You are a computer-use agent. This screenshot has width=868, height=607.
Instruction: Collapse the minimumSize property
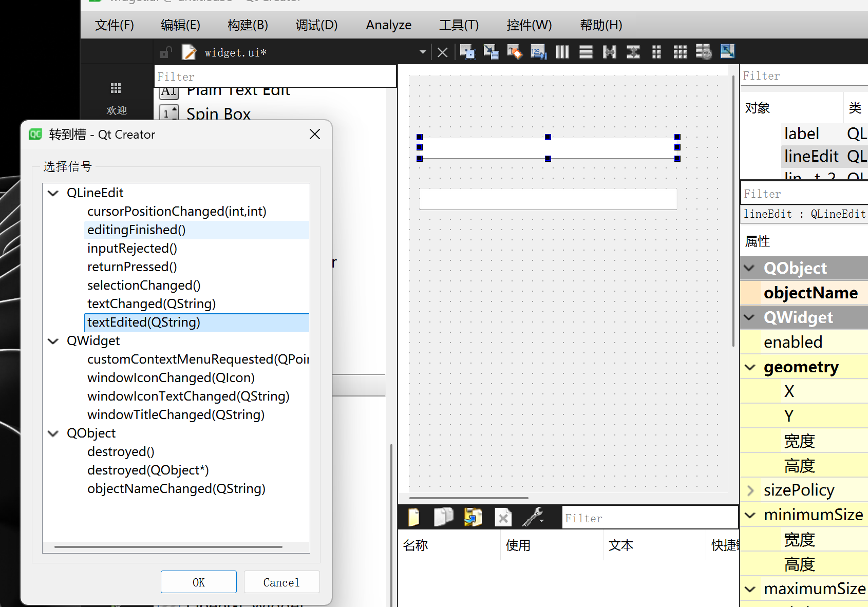pos(750,515)
